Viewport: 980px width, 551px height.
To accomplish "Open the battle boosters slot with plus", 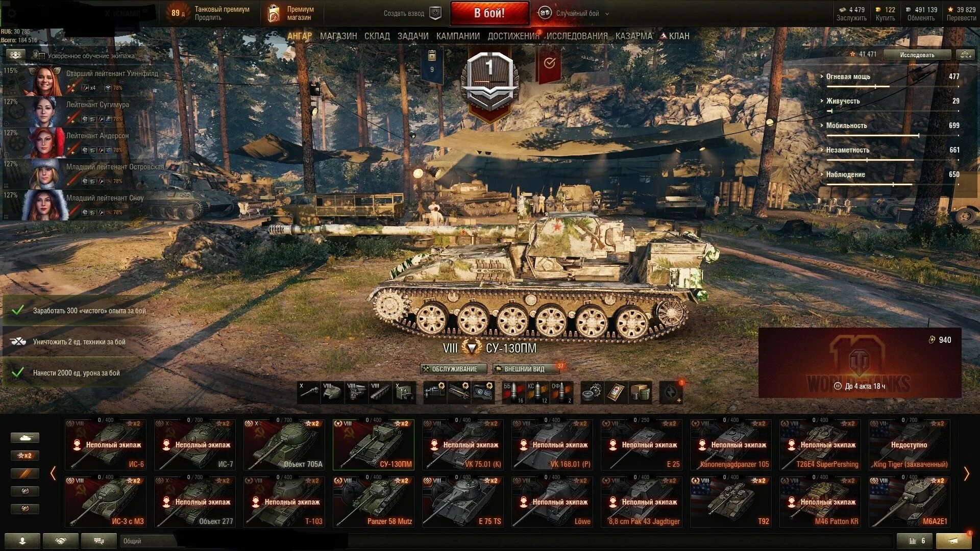I will 671,392.
